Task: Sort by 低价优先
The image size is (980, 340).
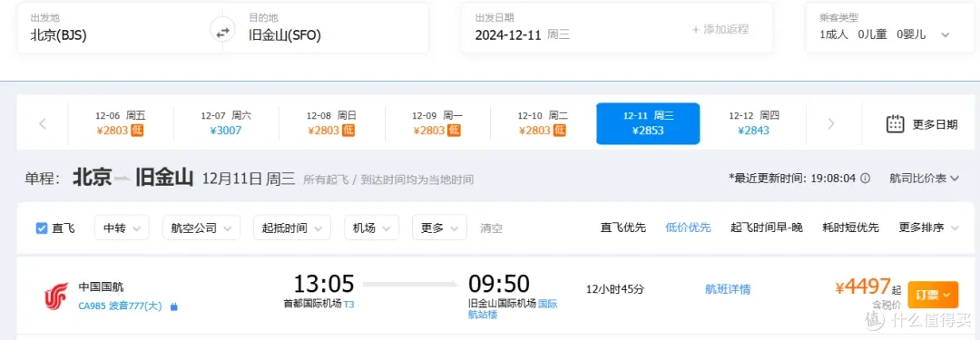Action: point(688,228)
